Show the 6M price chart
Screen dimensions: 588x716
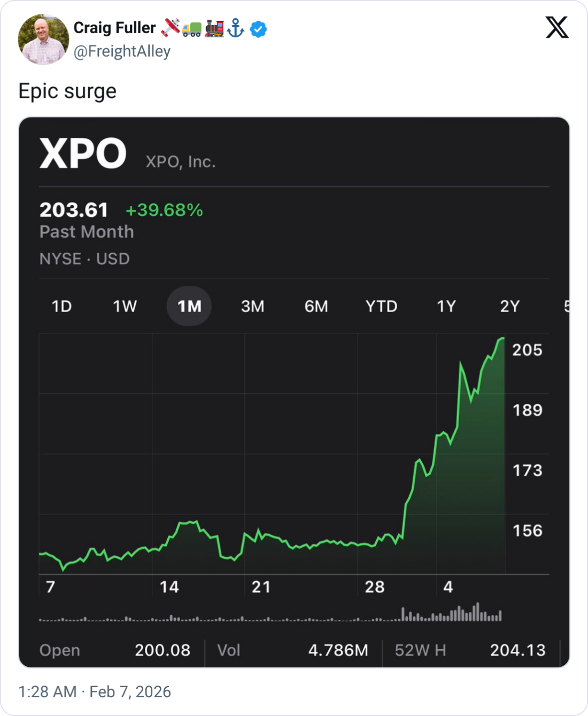coord(316,306)
